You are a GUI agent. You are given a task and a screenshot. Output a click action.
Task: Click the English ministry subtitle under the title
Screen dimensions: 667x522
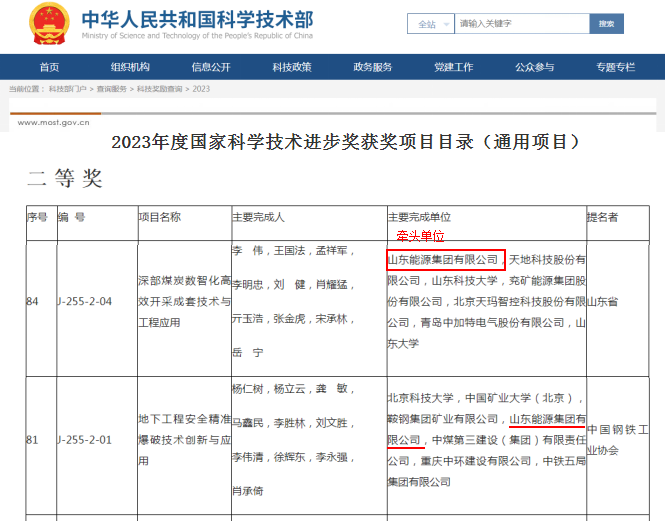(197, 36)
